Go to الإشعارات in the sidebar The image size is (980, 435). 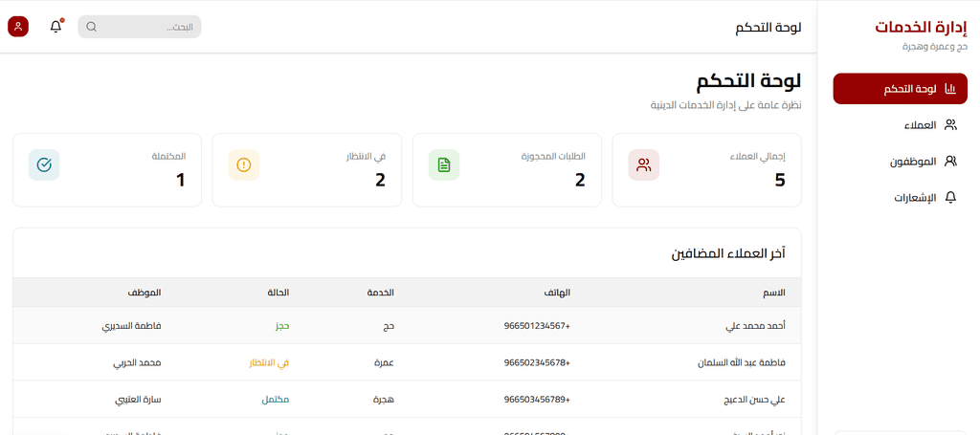pyautogui.click(x=900, y=198)
